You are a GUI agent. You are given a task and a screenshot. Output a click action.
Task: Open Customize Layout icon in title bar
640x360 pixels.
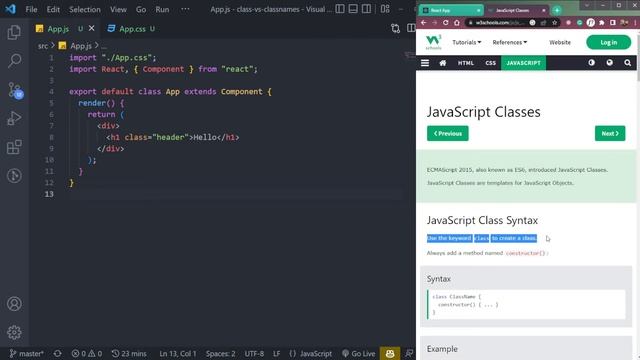pos(385,9)
